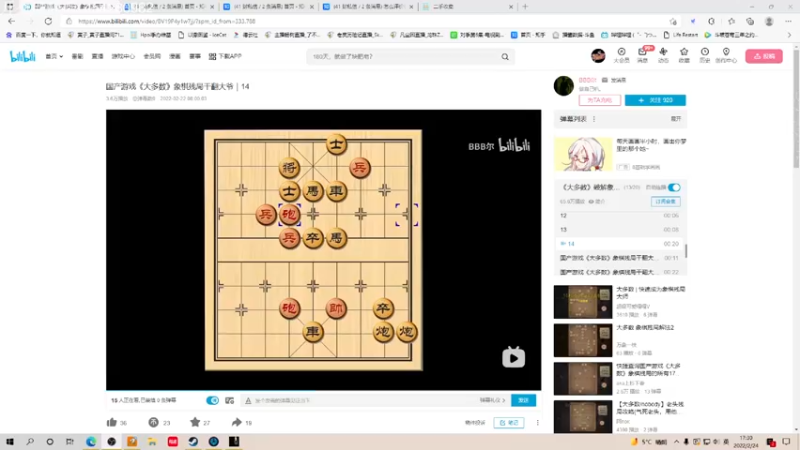This screenshot has height=450, width=800.
Task: Click the uploader's avatar beside the video
Action: [564, 86]
